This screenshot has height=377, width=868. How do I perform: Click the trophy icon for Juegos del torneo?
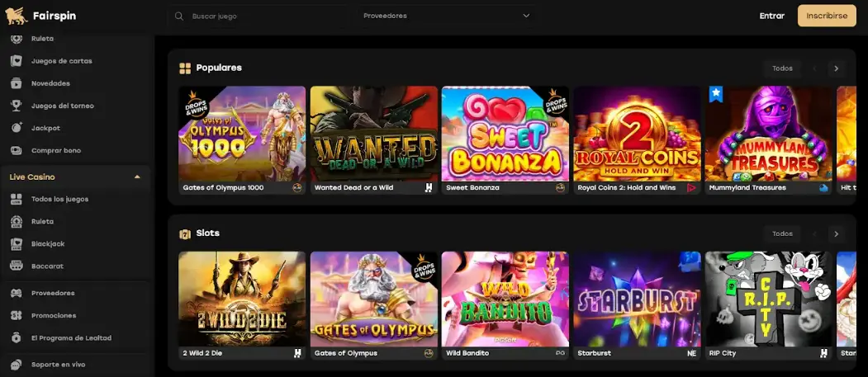click(17, 106)
